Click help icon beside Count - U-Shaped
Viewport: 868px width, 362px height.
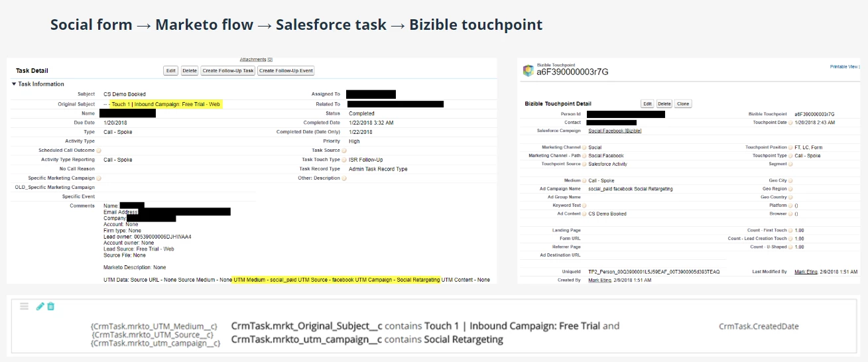point(791,247)
